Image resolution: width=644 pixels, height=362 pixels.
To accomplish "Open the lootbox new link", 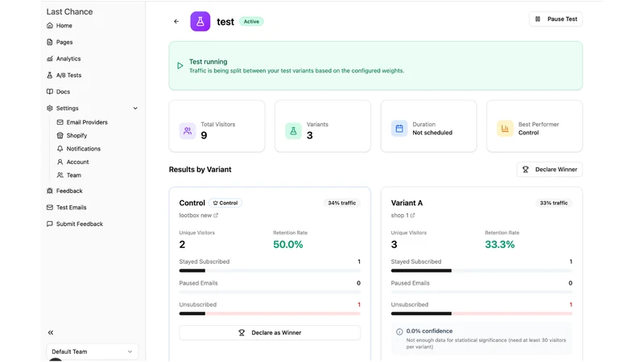I will coord(196,215).
